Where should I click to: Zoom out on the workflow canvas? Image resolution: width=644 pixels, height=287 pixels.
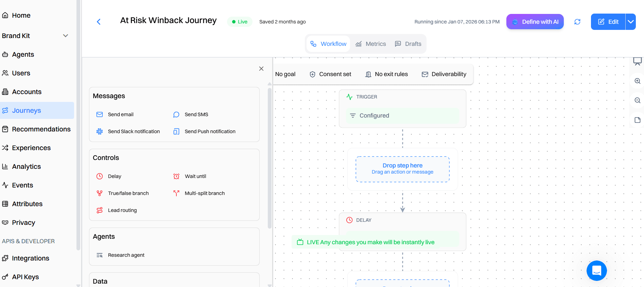pyautogui.click(x=637, y=101)
